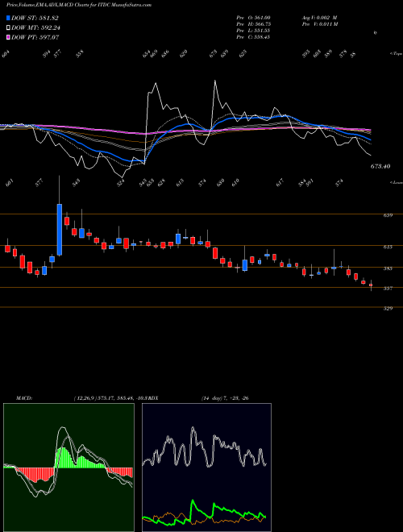Screen dimensions: 403x532
Task: Click the 557 price level label
Action: 388,289
